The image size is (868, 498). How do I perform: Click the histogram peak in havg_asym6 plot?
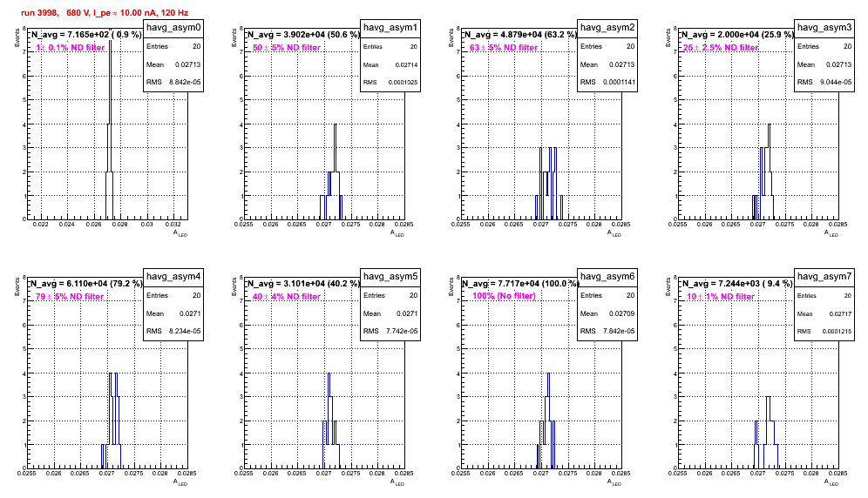tap(548, 421)
